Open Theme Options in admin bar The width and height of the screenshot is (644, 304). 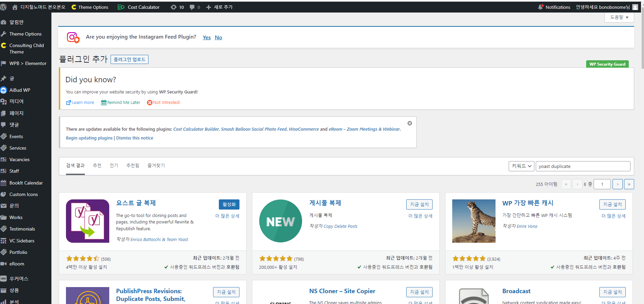(x=90, y=7)
